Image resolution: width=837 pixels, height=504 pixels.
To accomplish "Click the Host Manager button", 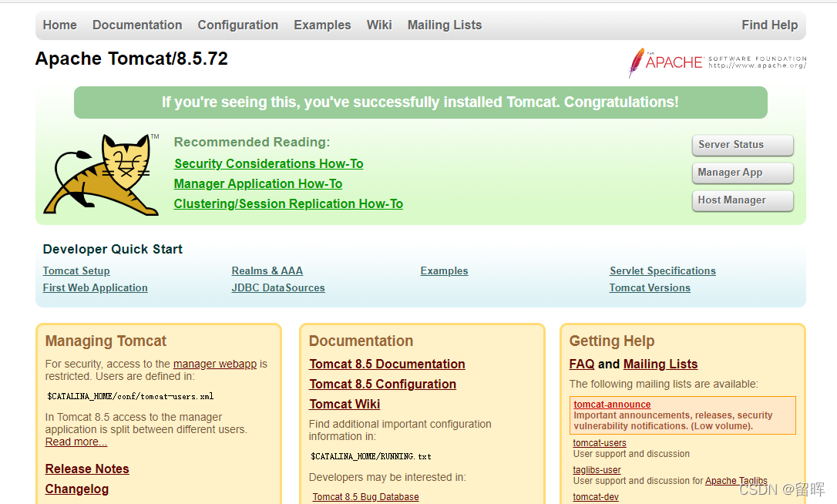I will (x=742, y=200).
